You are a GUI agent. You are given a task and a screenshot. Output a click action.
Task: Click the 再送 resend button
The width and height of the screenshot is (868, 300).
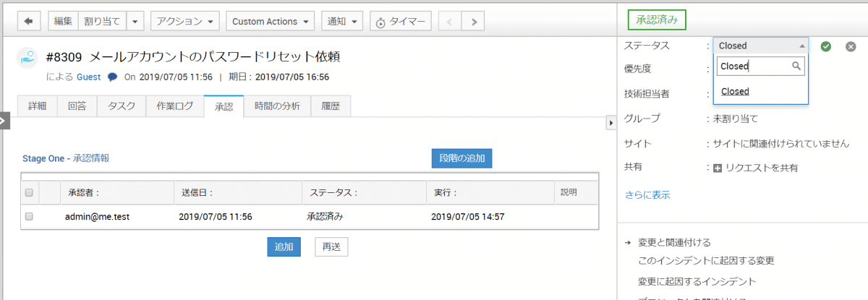pos(331,247)
